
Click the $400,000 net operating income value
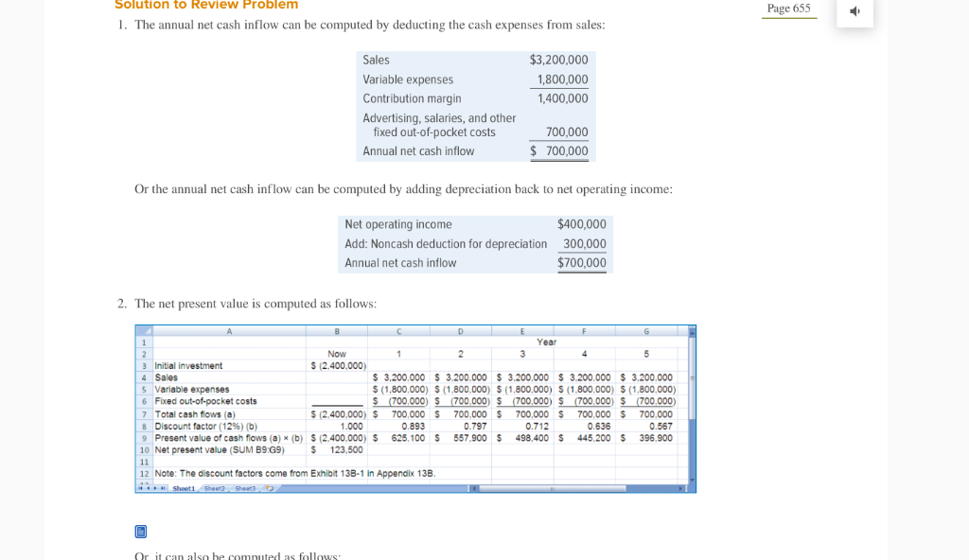582,224
